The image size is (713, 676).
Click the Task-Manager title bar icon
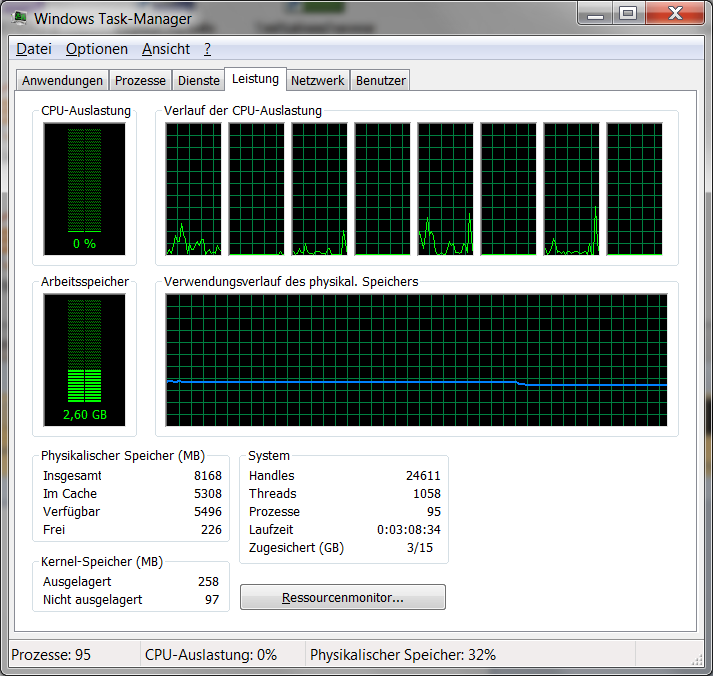click(20, 18)
